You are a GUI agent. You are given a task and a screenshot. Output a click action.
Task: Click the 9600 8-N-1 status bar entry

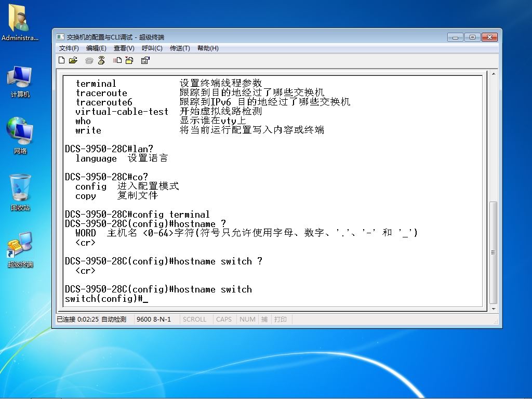[154, 320]
